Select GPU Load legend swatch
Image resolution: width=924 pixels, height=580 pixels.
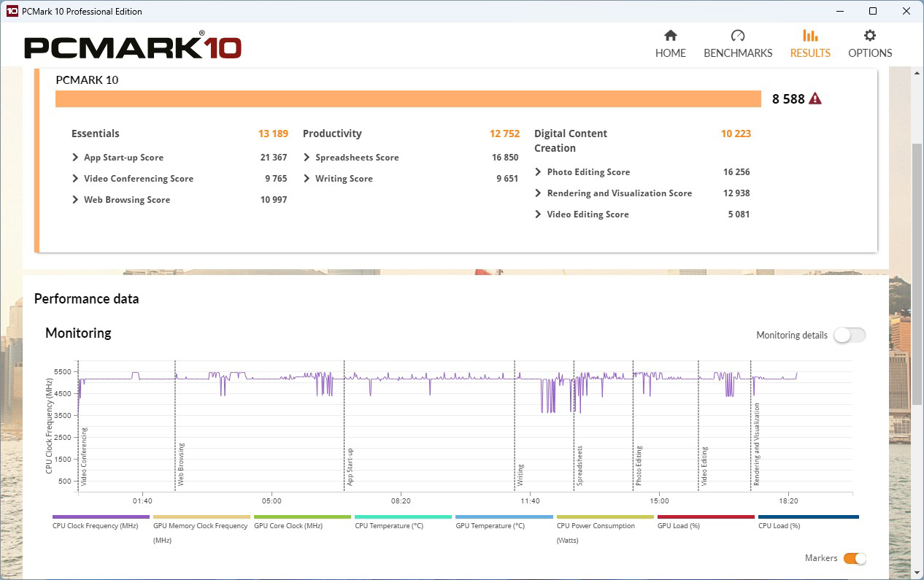706,517
